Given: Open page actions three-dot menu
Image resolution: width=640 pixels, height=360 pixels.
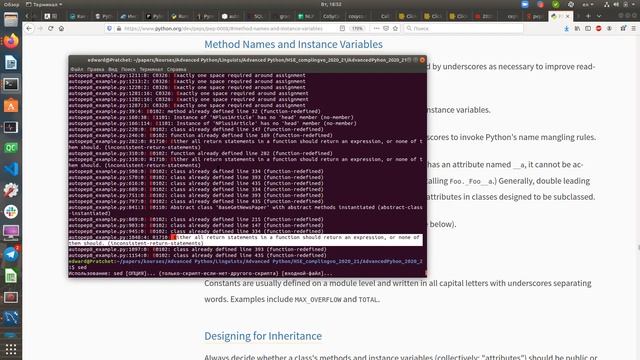Looking at the screenshot, I should [376, 29].
